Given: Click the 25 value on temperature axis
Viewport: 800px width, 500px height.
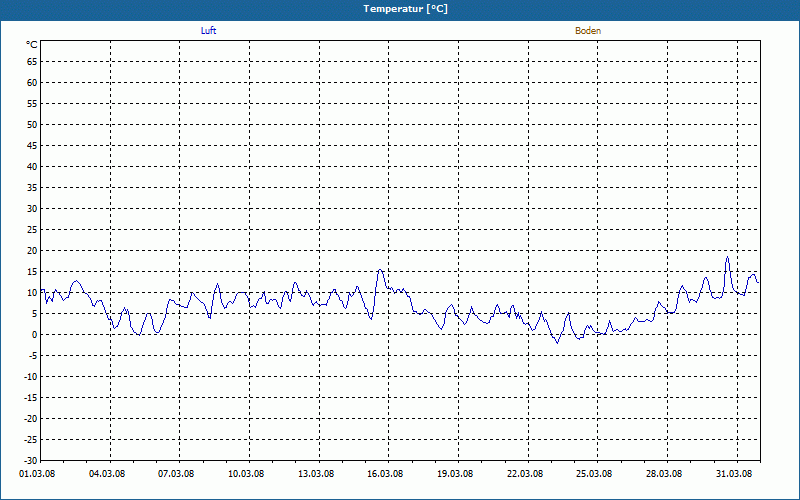Looking at the screenshot, I should click(32, 230).
